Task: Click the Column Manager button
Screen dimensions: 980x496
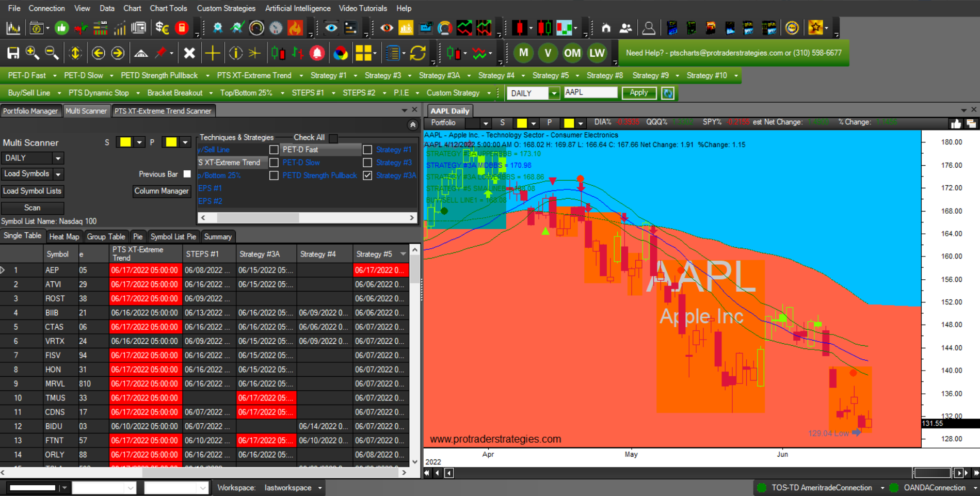Action: coord(162,191)
